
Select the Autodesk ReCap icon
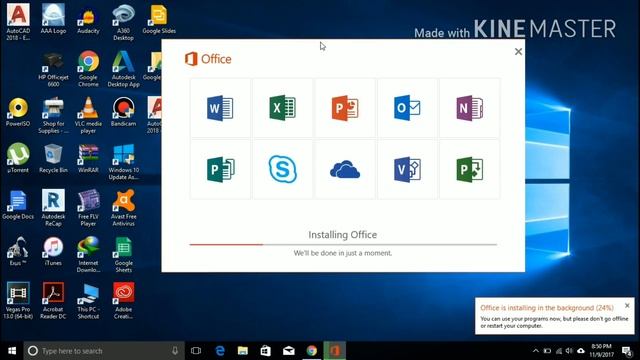(x=53, y=207)
